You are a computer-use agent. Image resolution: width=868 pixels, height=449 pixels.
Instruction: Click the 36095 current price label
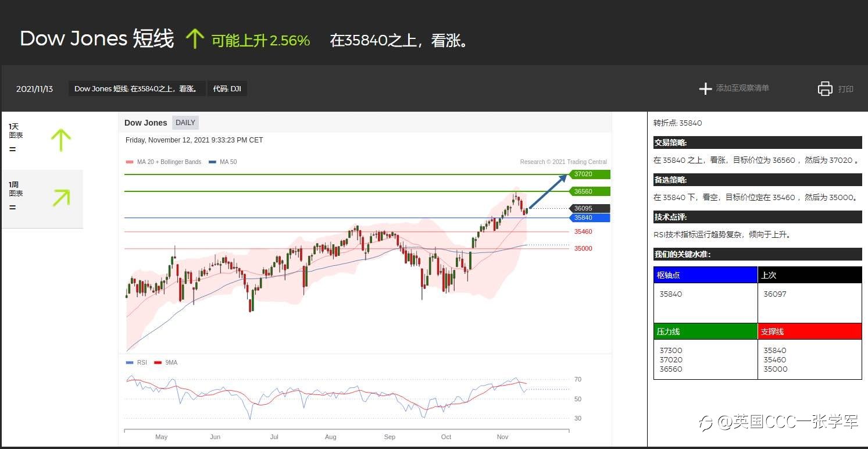[x=589, y=208]
